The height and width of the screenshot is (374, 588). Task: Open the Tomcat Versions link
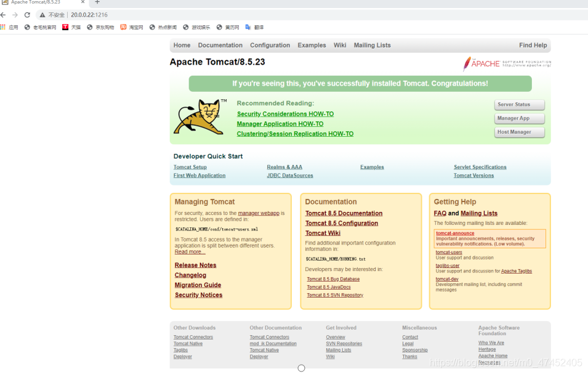(x=473, y=176)
